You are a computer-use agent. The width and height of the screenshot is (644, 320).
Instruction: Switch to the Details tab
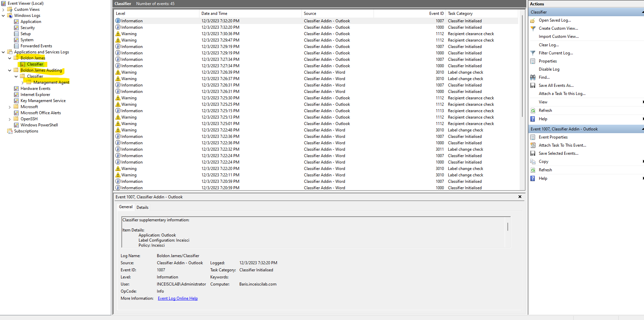pyautogui.click(x=142, y=207)
